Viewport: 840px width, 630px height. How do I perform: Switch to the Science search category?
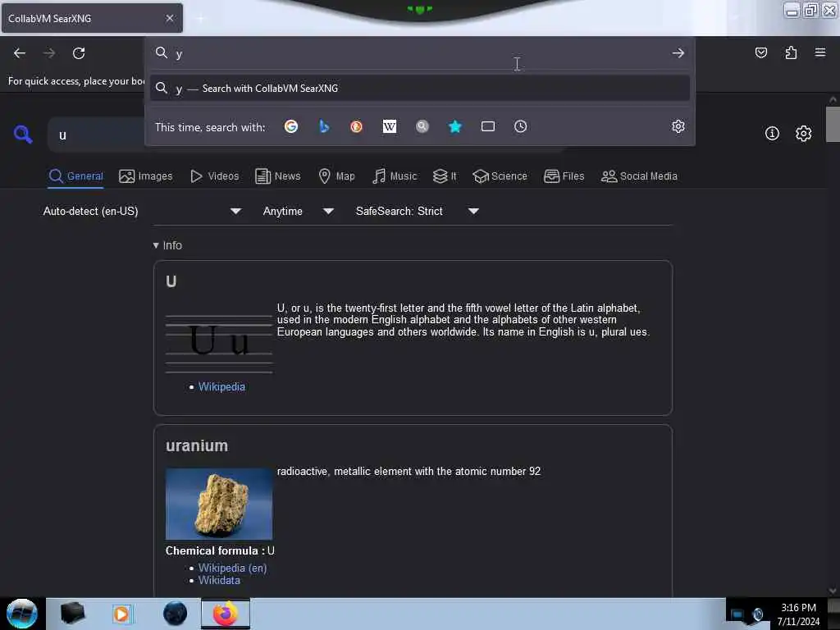point(500,176)
